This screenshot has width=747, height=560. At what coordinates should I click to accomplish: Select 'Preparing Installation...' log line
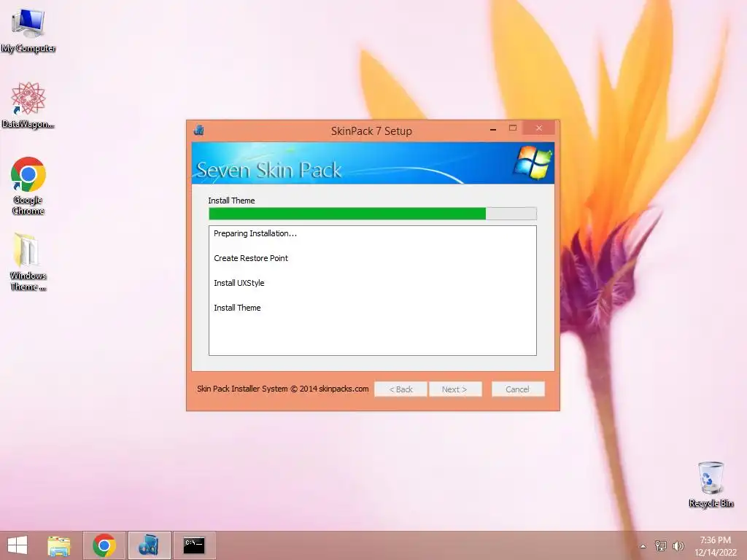(255, 233)
